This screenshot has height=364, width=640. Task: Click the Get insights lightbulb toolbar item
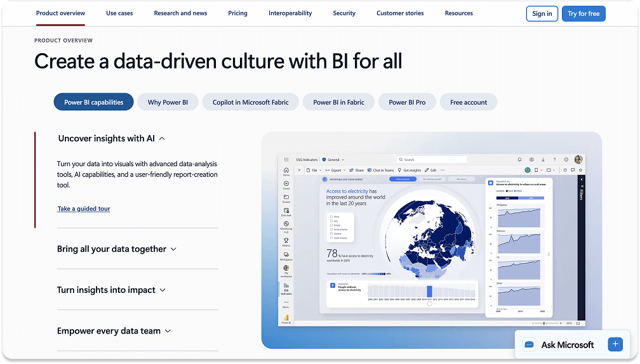pos(409,170)
